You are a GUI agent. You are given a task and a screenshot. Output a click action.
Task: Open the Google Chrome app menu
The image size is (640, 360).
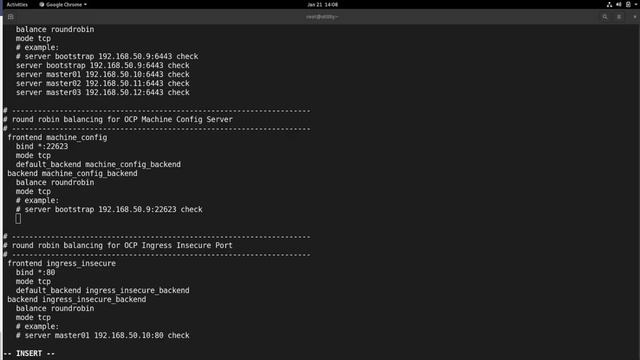pyautogui.click(x=63, y=4)
